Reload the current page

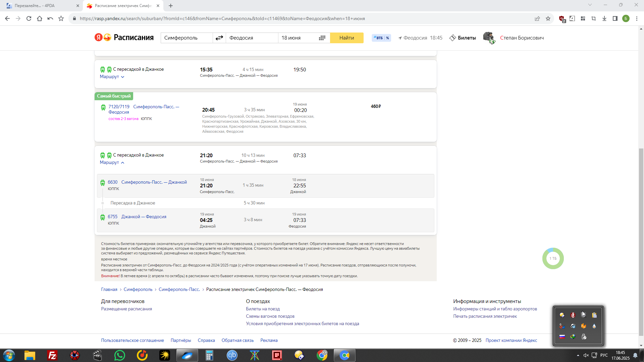point(29,18)
